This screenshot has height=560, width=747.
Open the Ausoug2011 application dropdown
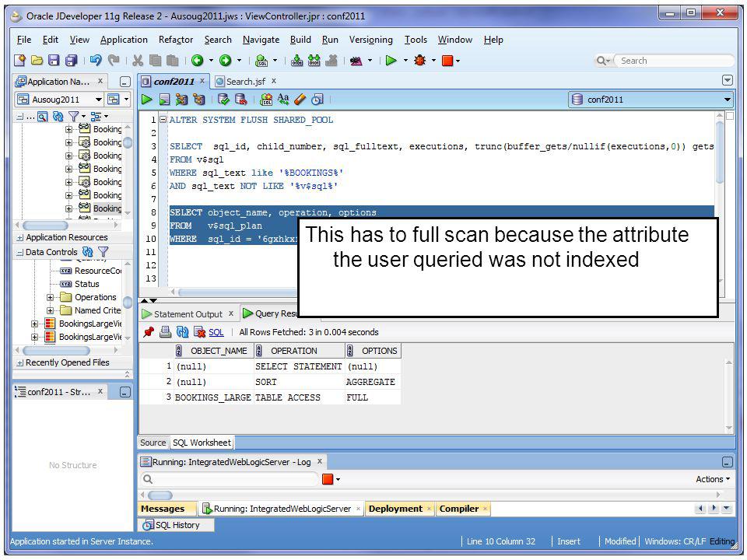pyautogui.click(x=99, y=99)
